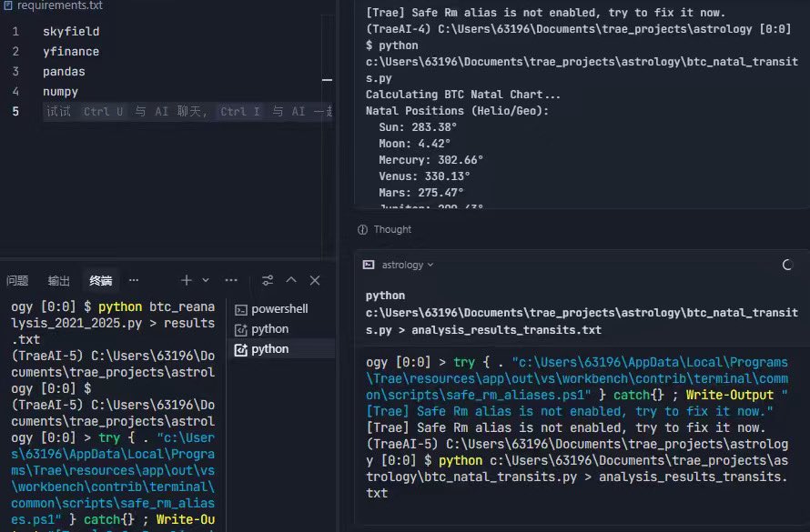This screenshot has width=810, height=532.
Task: Switch to the 问题 panel tab
Action: point(17,280)
